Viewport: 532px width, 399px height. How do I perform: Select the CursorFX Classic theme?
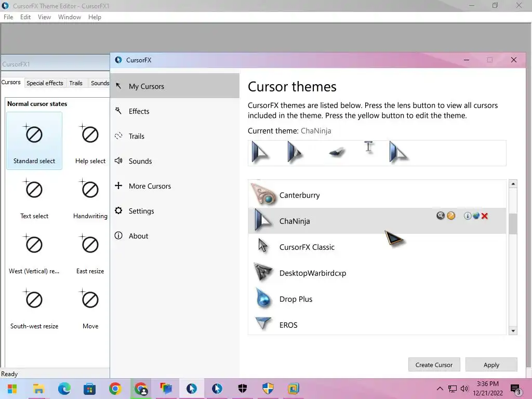pos(377,247)
